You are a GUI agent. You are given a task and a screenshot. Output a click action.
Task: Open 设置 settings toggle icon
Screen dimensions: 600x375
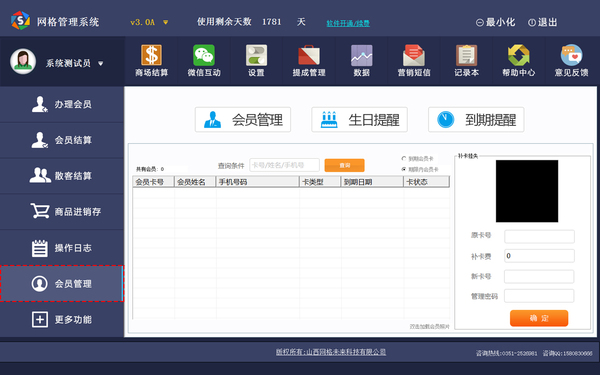pyautogui.click(x=256, y=55)
